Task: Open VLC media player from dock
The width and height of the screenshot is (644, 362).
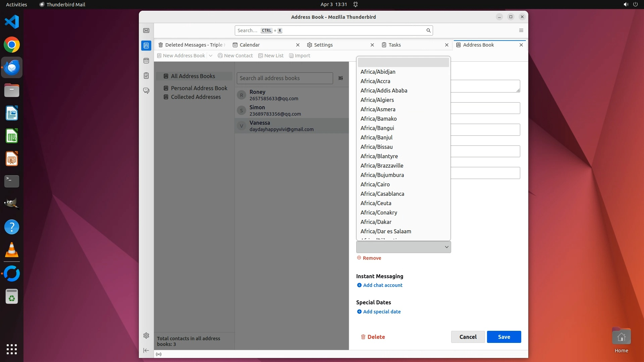Action: click(12, 250)
